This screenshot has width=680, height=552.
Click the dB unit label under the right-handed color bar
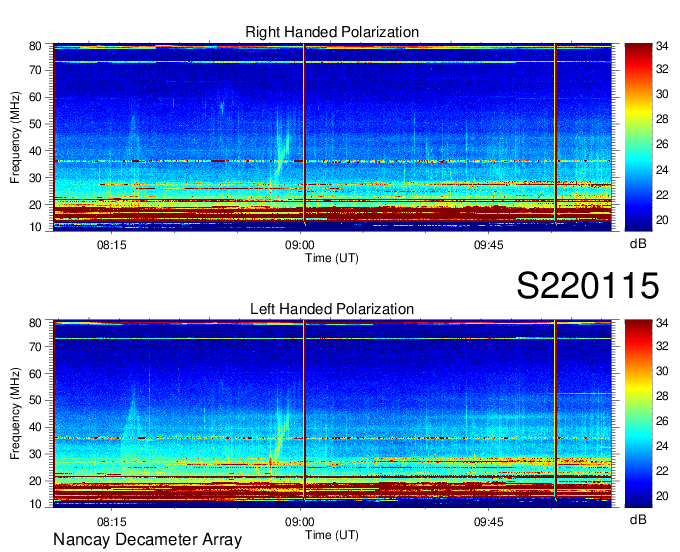coord(638,244)
